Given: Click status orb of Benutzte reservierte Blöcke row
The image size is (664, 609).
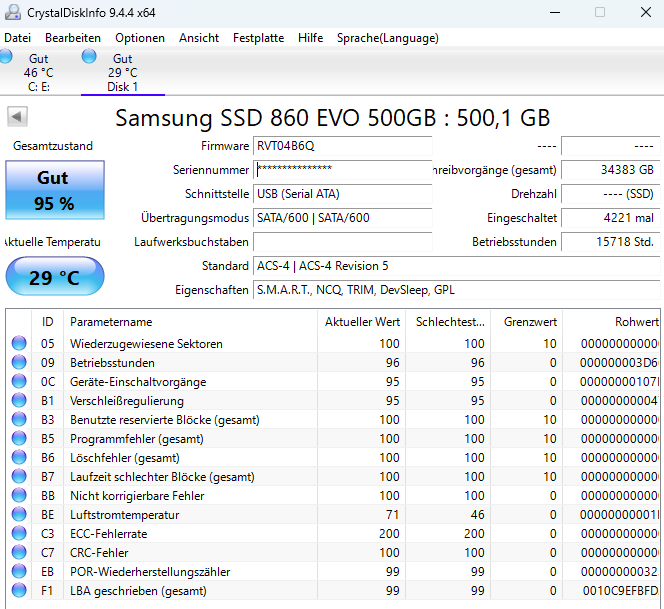Looking at the screenshot, I should point(19,419).
